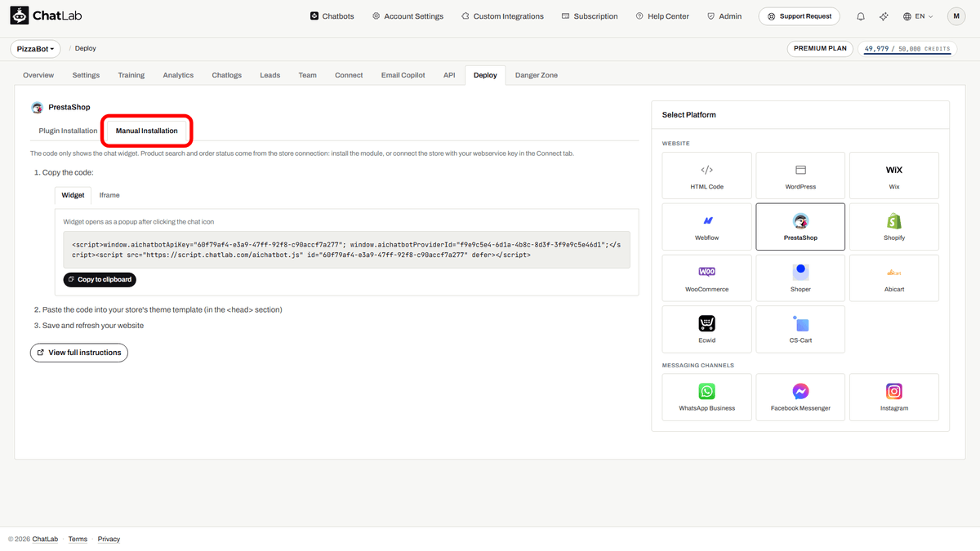The height and width of the screenshot is (551, 980).
Task: Click the sparkle icon in header
Action: click(x=884, y=16)
